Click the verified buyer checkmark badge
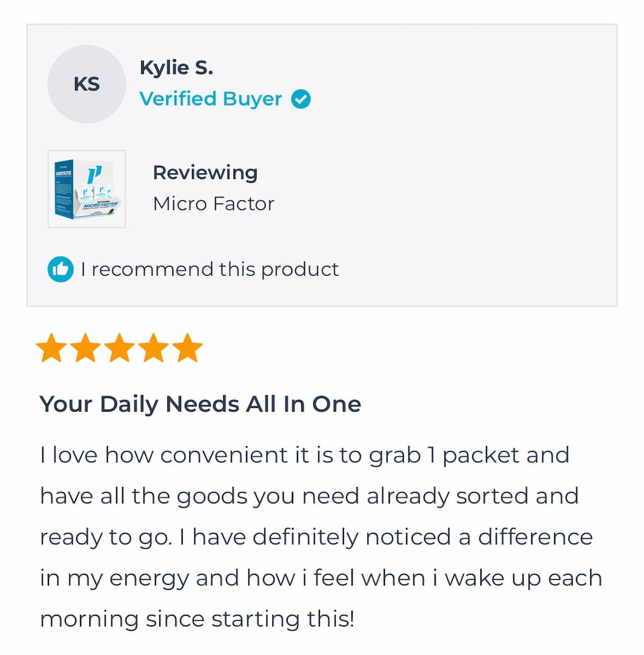This screenshot has width=644, height=655. click(301, 99)
